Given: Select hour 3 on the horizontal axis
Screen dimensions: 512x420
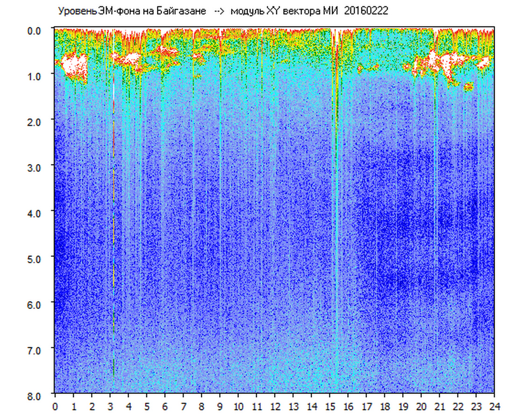Looking at the screenshot, I should (110, 407).
